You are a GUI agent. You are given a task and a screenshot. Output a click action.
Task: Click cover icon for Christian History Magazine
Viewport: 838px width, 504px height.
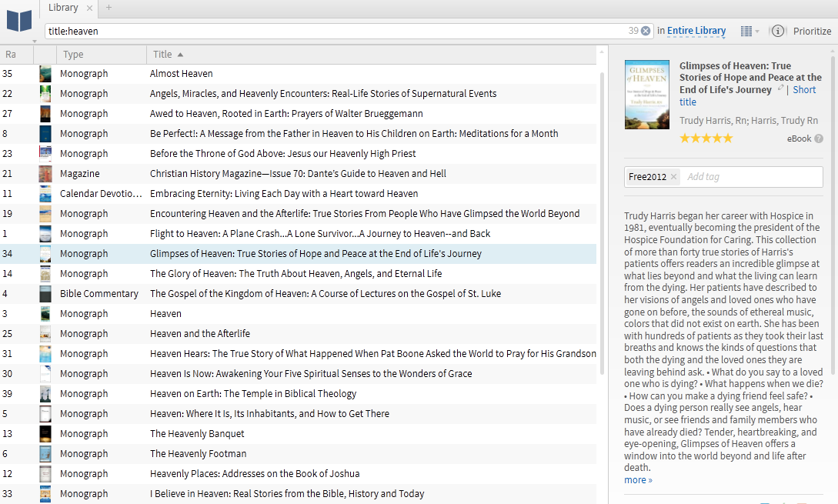(x=45, y=174)
